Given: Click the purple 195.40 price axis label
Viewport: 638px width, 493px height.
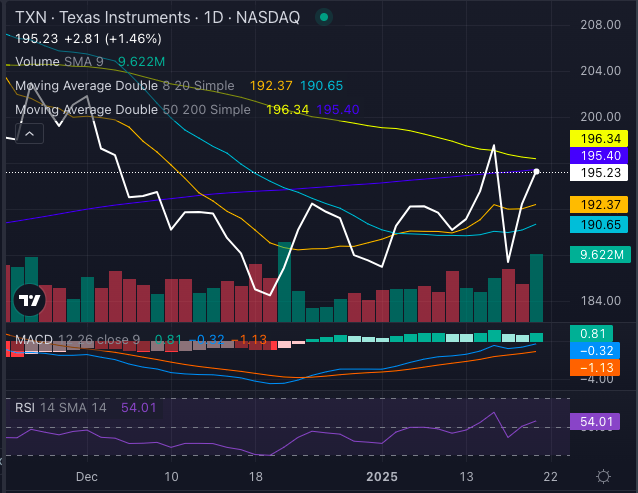Looking at the screenshot, I should pos(595,156).
